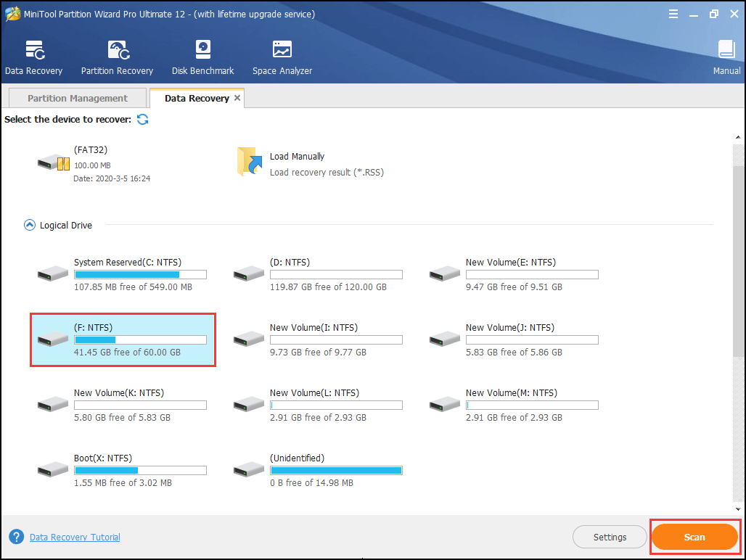Open the Manual book icon
746x560 pixels.
click(726, 49)
